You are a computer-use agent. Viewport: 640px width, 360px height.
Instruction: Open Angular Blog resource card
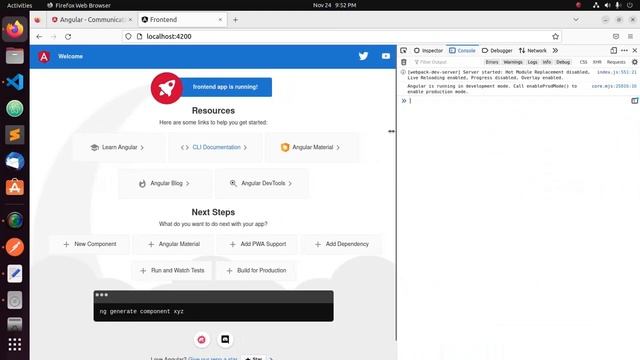pyautogui.click(x=164, y=183)
